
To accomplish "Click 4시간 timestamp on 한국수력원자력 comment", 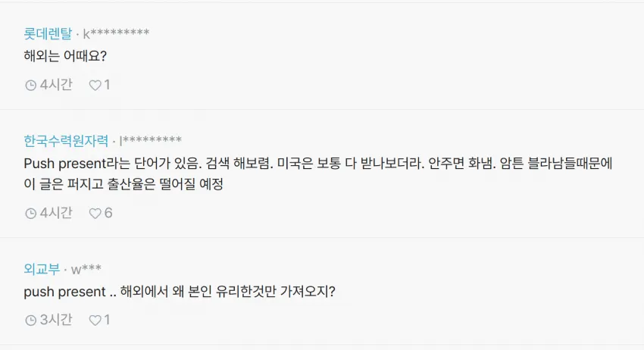I will [x=56, y=213].
